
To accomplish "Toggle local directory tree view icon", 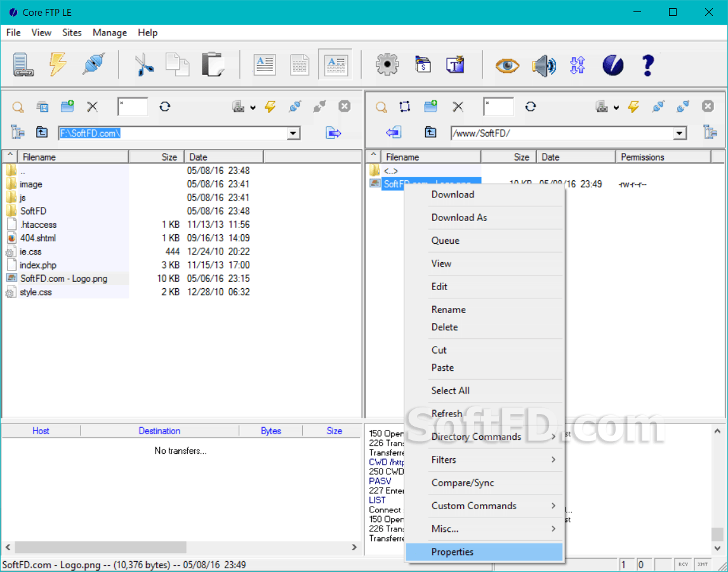I will (18, 132).
